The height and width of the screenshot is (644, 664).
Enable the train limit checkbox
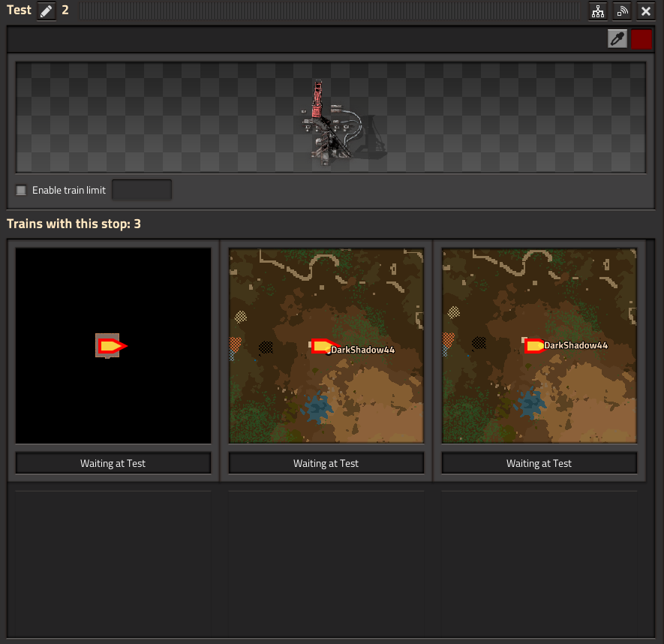point(21,190)
